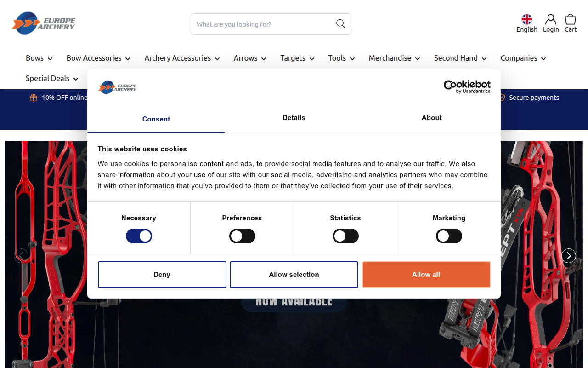The image size is (588, 368).
Task: Toggle the Necessary cookies switch
Action: [139, 236]
